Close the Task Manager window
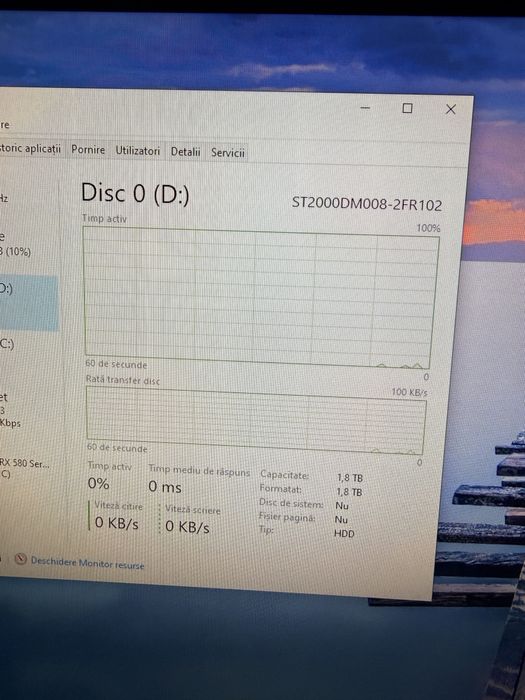Screen dimensions: 525x700 click(x=450, y=109)
